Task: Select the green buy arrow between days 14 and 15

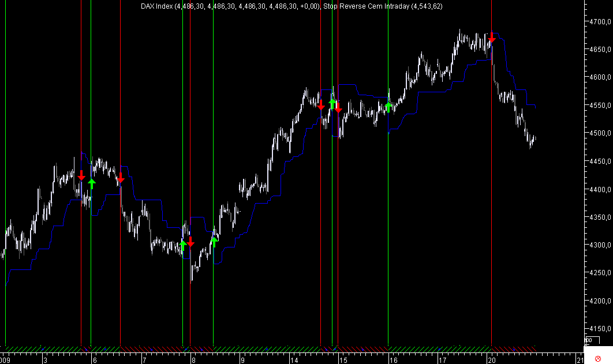Action: coord(332,104)
